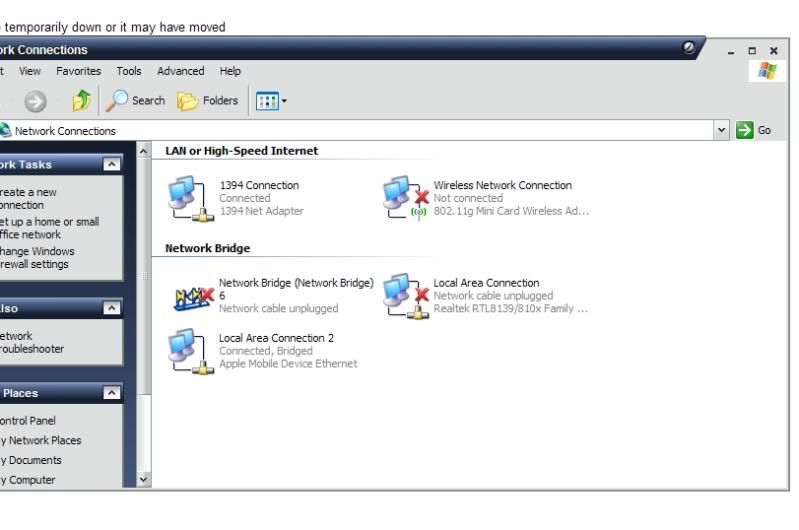Image resolution: width=799 pixels, height=530 pixels.
Task: Select the Local Area Connection 2 icon
Action: pyautogui.click(x=191, y=351)
